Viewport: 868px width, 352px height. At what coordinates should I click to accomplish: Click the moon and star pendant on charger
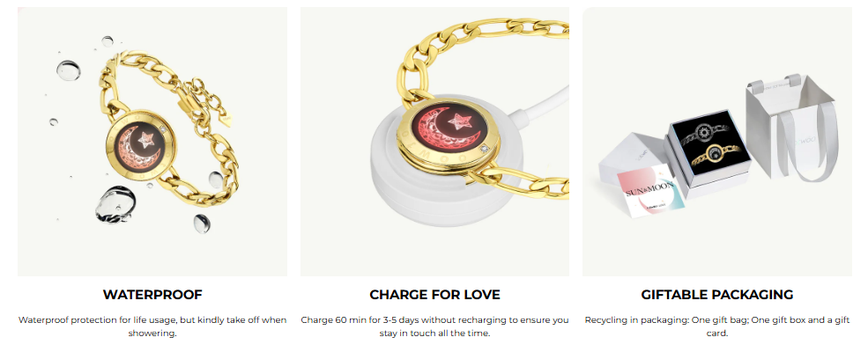tap(449, 133)
